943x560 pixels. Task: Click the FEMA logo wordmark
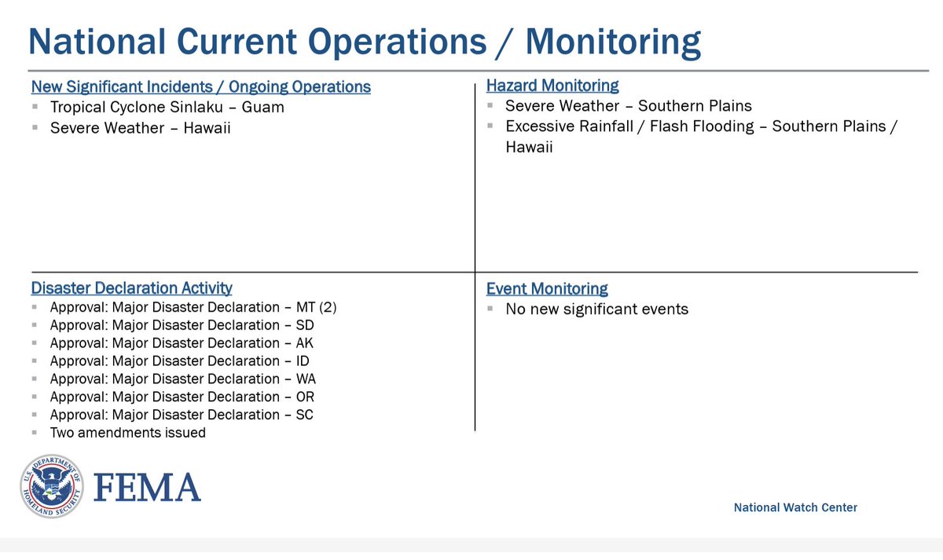[148, 487]
